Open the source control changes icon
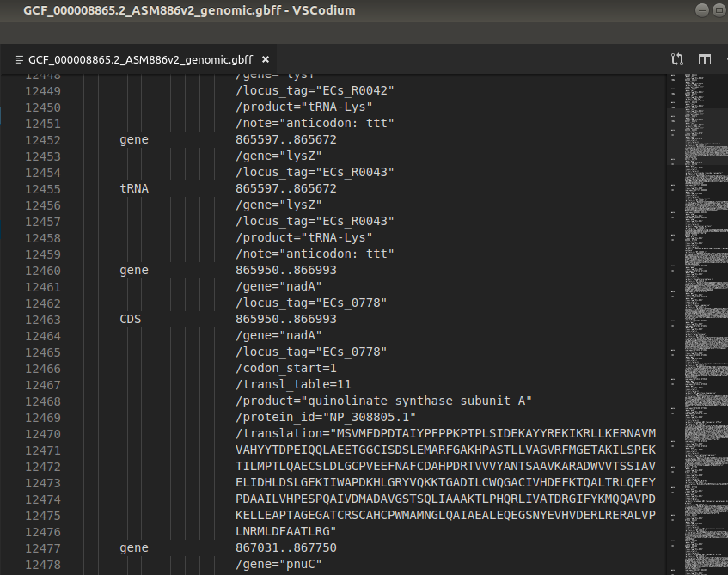 677,59
